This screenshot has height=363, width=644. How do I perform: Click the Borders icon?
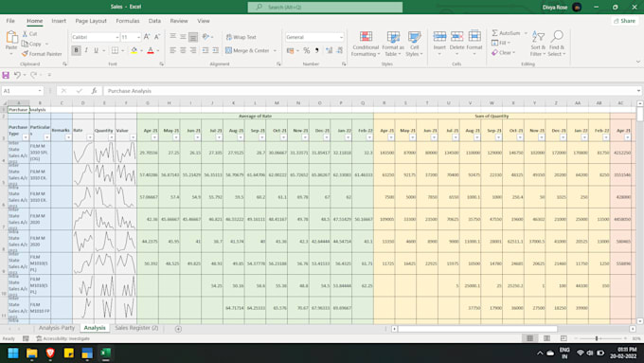point(115,50)
